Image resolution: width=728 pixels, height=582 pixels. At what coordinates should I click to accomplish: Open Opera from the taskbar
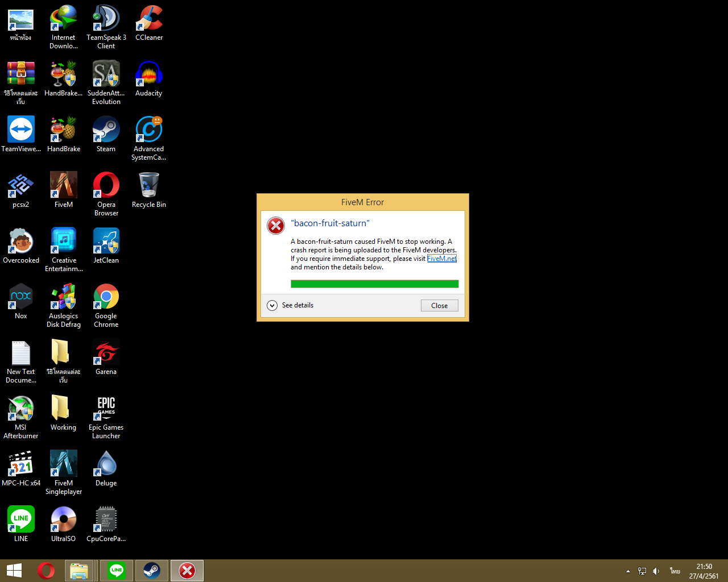tap(46, 571)
